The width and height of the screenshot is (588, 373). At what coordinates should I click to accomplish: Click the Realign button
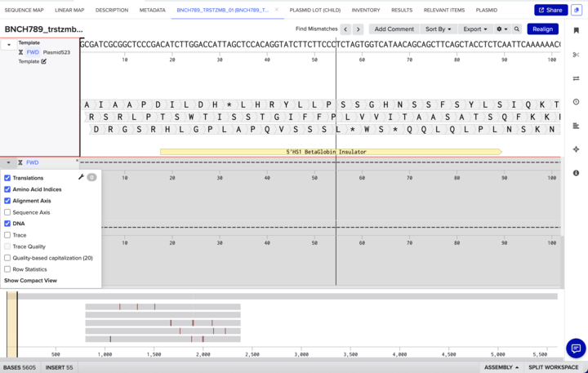tap(542, 29)
